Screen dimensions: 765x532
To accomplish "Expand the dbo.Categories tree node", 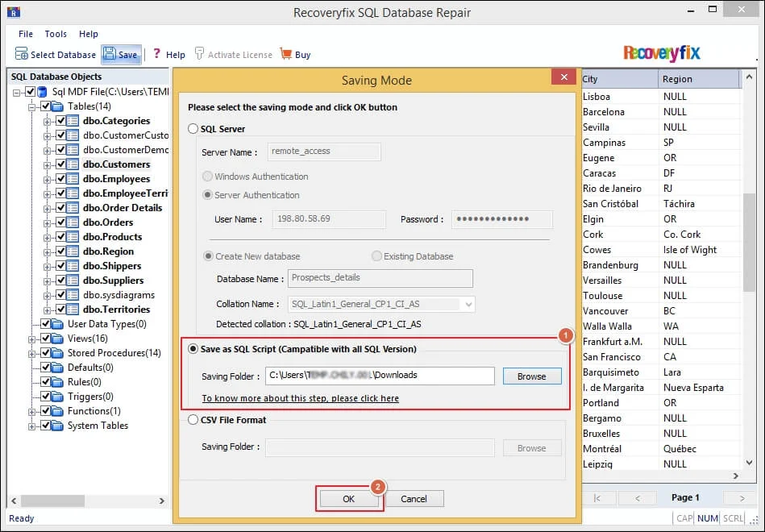I will (48, 122).
